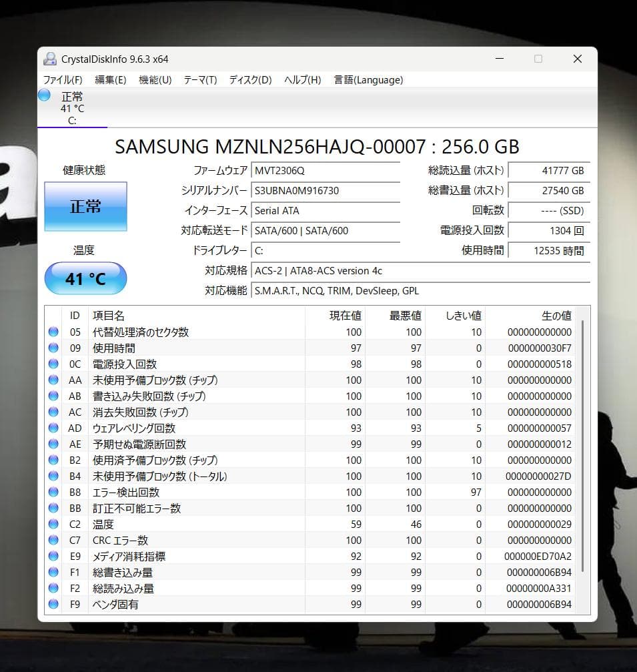The width and height of the screenshot is (637, 672).
Task: Select the C: drive tab in the drive bar
Action: click(x=71, y=107)
